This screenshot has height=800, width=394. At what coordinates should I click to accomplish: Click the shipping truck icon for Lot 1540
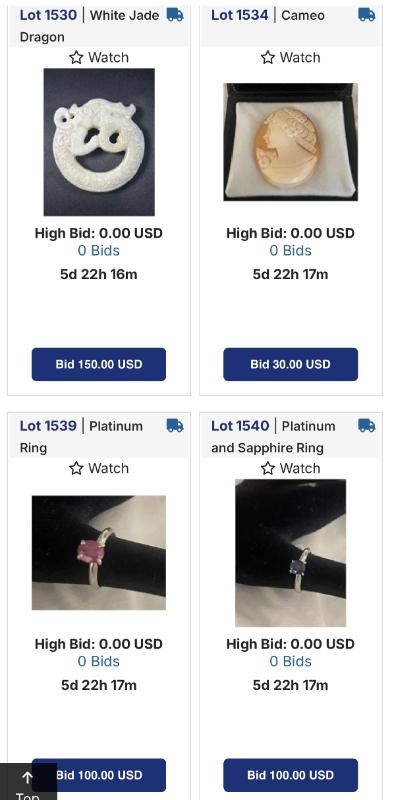click(x=366, y=426)
